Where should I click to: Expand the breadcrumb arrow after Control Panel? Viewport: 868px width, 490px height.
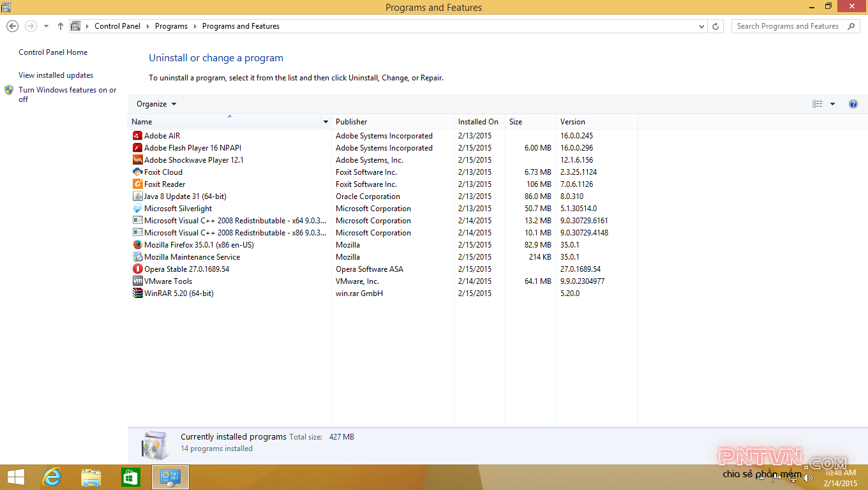(147, 26)
